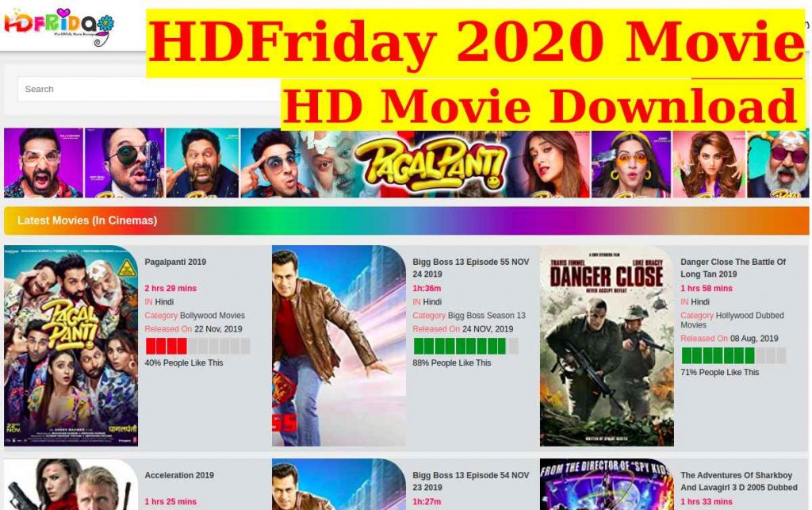Click the Bigg Boss 88% rating bar
812x510 pixels.
465,346
